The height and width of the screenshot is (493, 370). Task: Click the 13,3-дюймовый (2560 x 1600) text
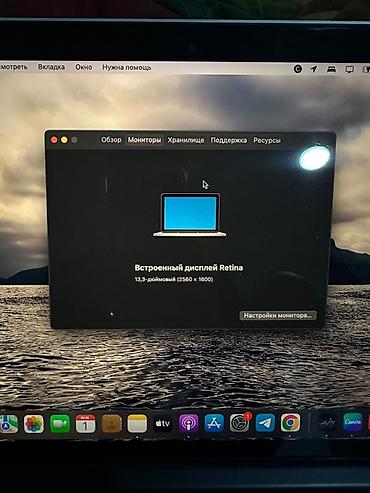point(174,279)
